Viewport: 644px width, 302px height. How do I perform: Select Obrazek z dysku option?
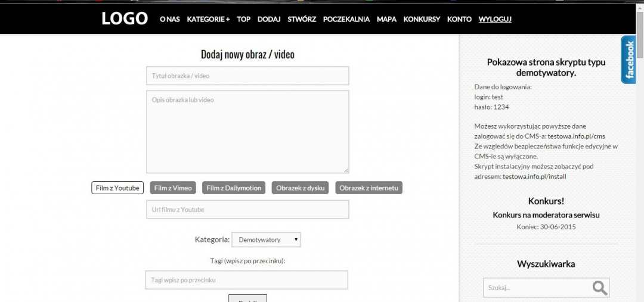click(301, 188)
